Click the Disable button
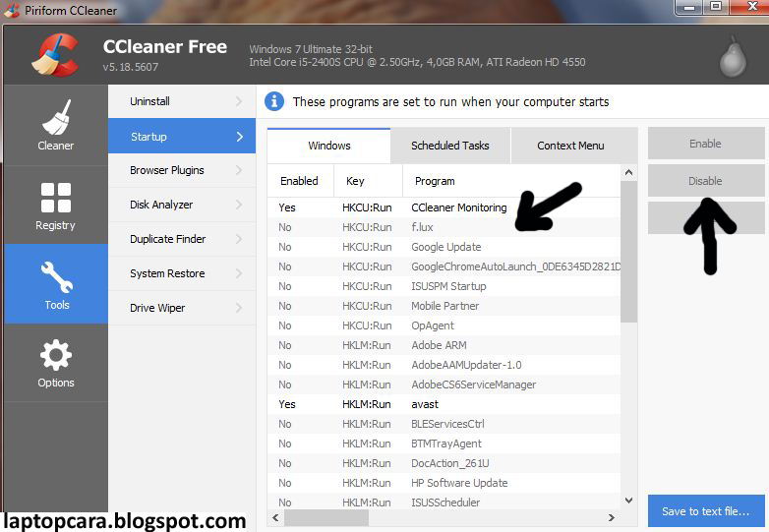Screen dimensions: 769x532 pyautogui.click(x=705, y=181)
